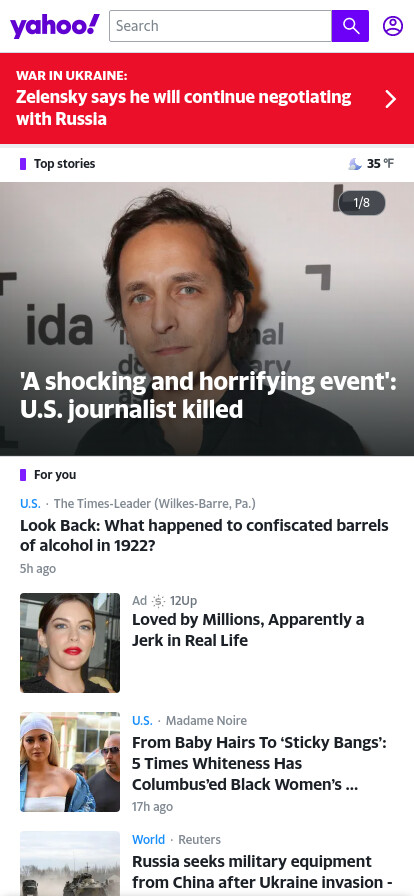Image resolution: width=414 pixels, height=896 pixels.
Task: Open From Baby Hairs To Sticky Bangs article
Action: (x=260, y=763)
